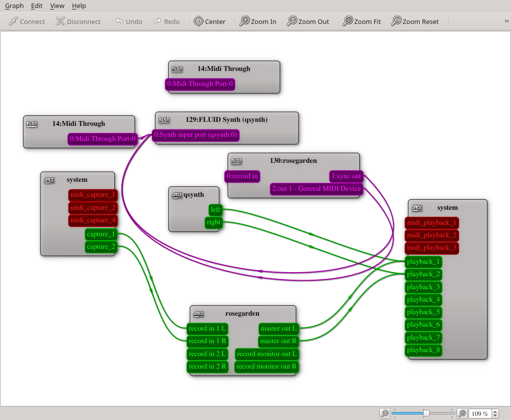Click the JACK icon on the left system node

click(49, 180)
